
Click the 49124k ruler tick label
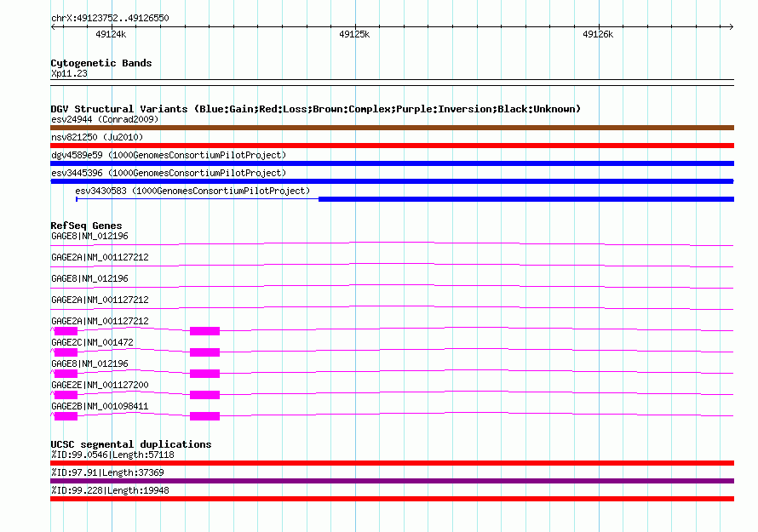coord(111,34)
